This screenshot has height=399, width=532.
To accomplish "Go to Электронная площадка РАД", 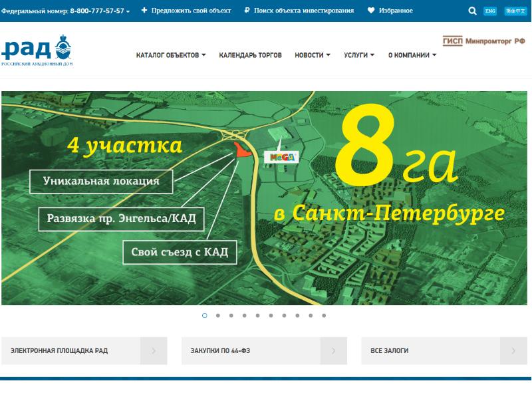I will pos(59,350).
